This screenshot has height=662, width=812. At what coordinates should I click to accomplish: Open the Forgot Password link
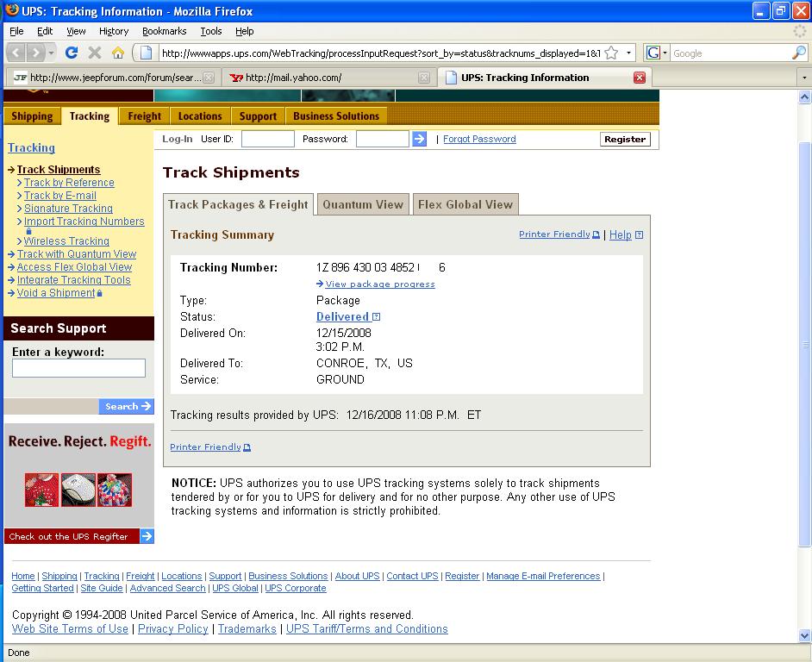(x=479, y=139)
